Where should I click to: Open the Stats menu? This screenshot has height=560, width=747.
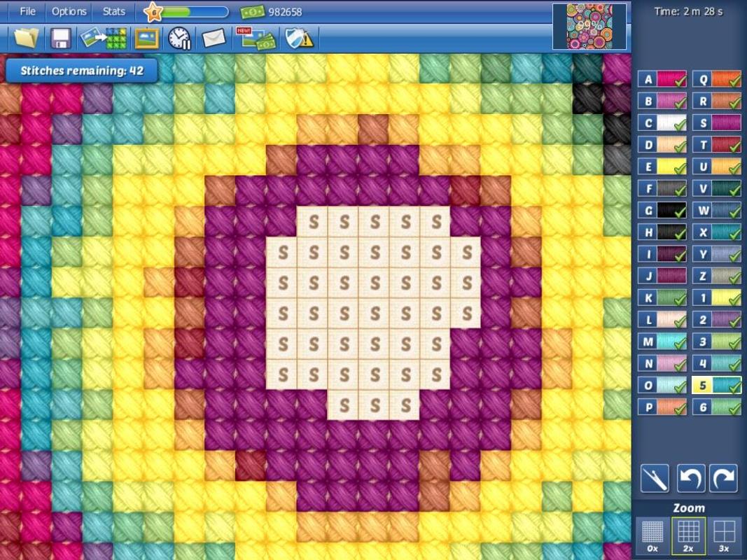(114, 11)
